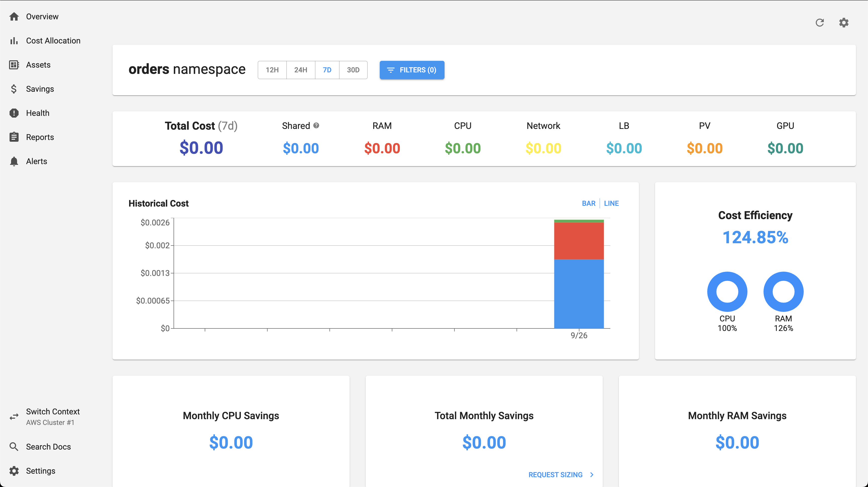Screen dimensions: 868x487
Task: Refresh data with the reload icon
Action: [820, 23]
